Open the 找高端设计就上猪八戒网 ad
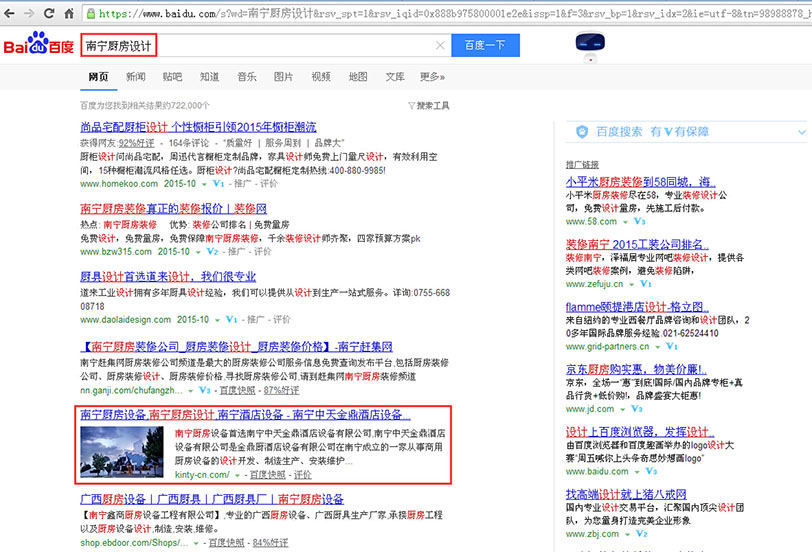The image size is (812, 552). pos(626,495)
